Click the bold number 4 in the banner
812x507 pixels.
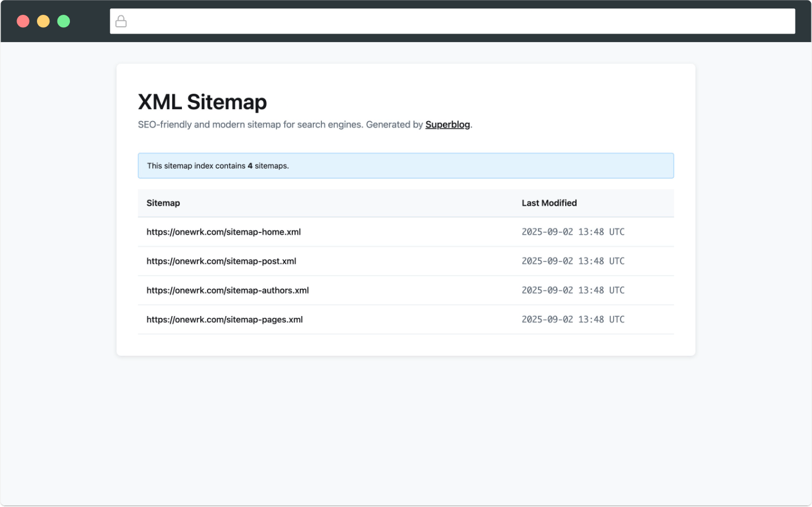tap(249, 165)
